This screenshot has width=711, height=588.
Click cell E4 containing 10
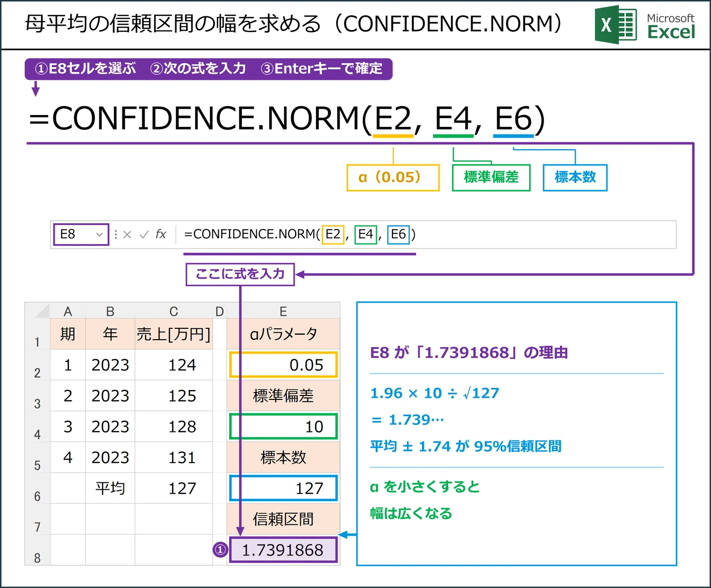[283, 427]
